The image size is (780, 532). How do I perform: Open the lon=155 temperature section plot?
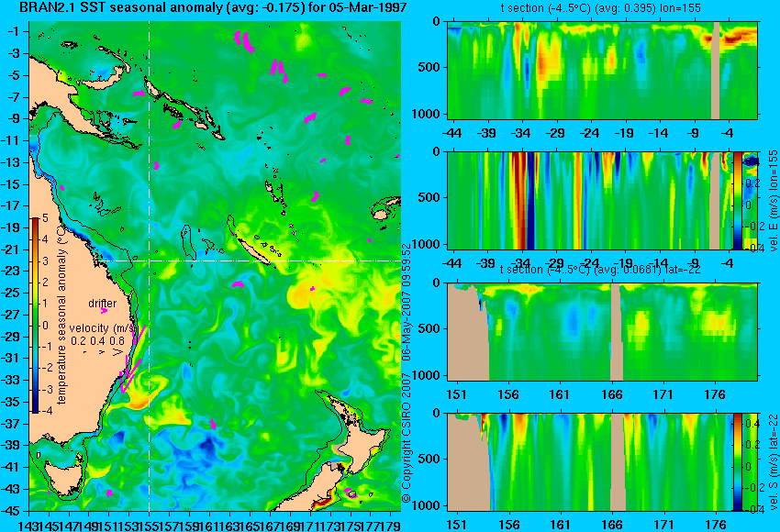602,70
